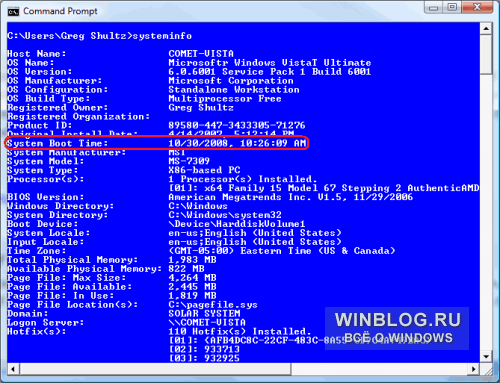Click the 4,264 MB page file max value
Image resolution: width=500 pixels, height=383 pixels.
click(192, 278)
